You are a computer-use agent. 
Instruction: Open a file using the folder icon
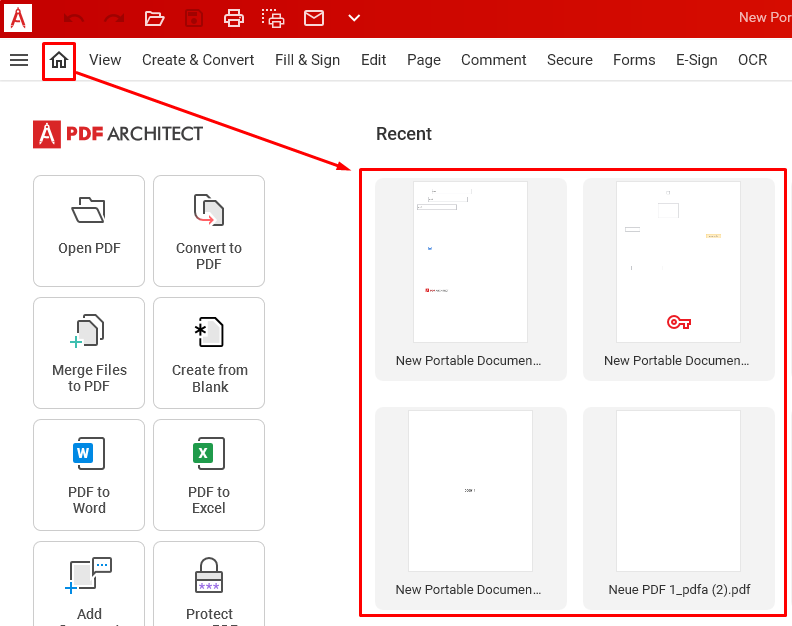(x=154, y=19)
